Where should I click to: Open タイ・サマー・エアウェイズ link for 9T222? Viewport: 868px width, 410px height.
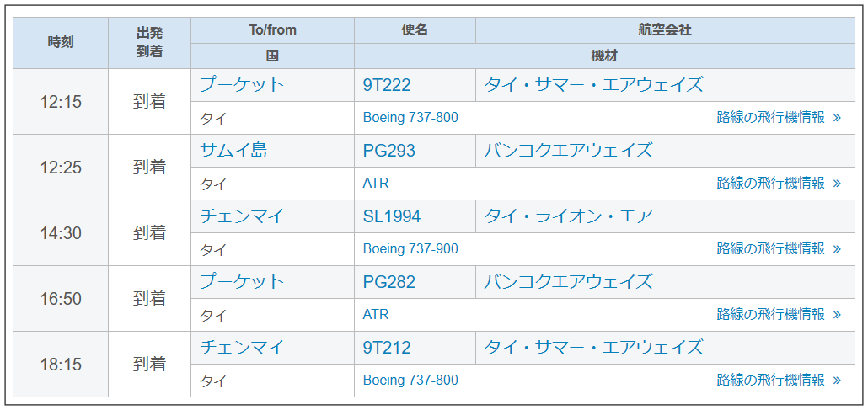[593, 85]
